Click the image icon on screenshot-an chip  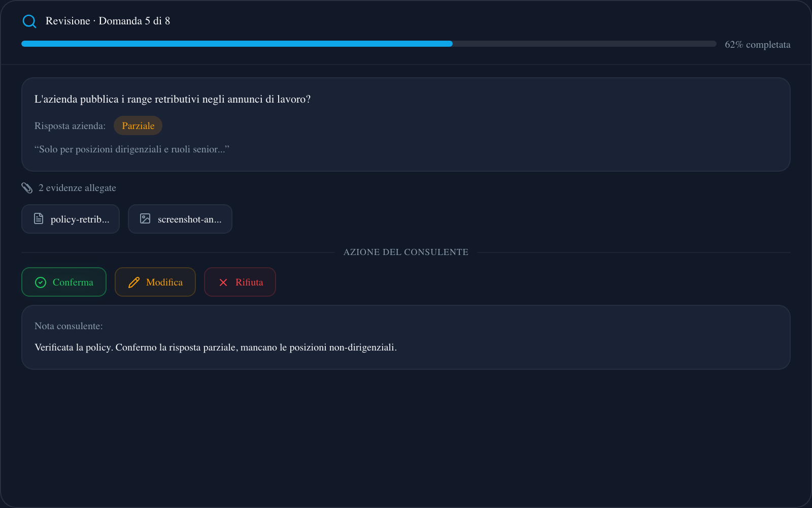[x=145, y=219]
